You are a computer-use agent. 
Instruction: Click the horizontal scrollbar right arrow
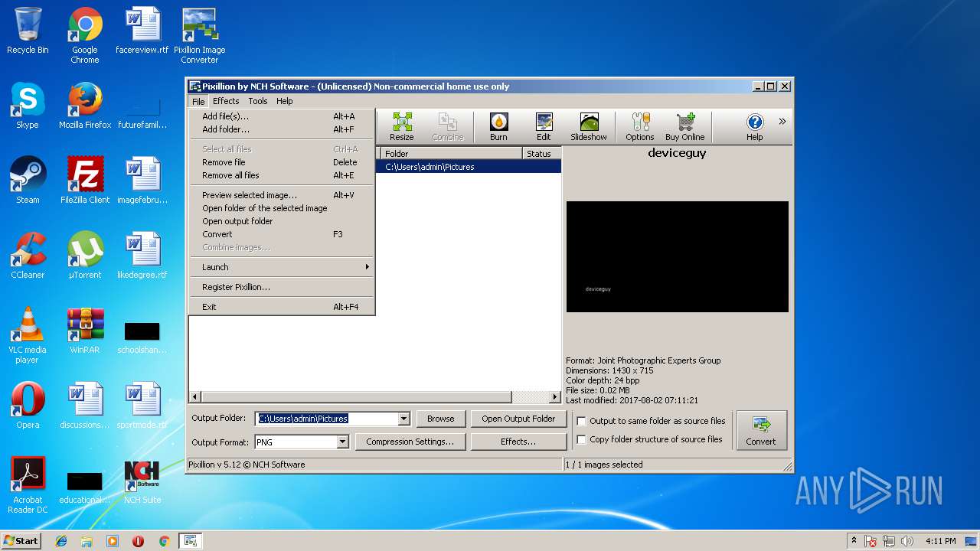tap(555, 397)
